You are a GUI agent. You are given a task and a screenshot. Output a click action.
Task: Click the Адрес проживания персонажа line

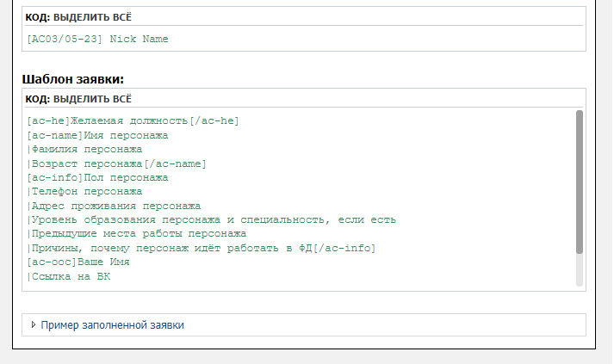(114, 206)
